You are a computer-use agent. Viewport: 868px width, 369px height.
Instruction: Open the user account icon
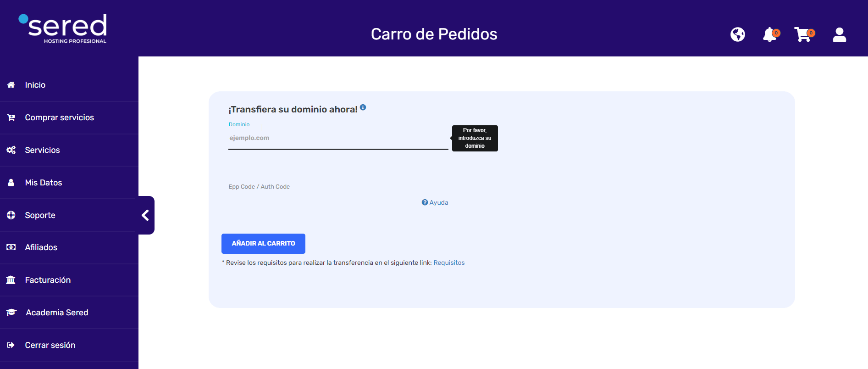point(840,34)
